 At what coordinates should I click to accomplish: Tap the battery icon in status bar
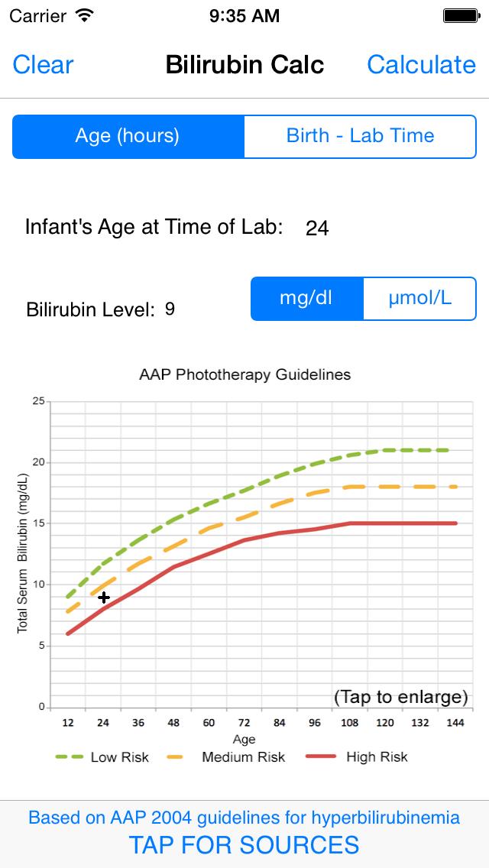click(x=461, y=15)
